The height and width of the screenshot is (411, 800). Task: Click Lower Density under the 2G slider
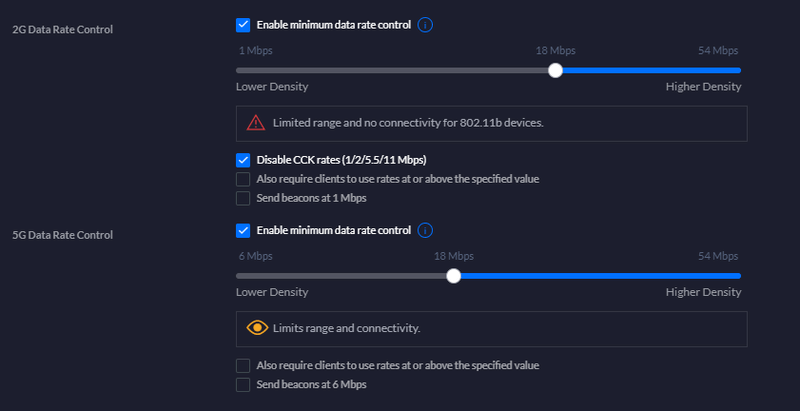[x=271, y=87]
